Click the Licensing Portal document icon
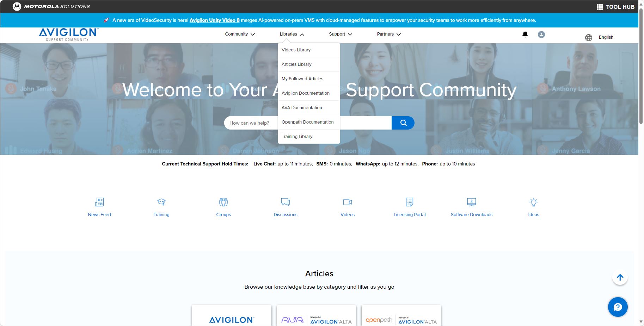The width and height of the screenshot is (644, 326). 409,202
